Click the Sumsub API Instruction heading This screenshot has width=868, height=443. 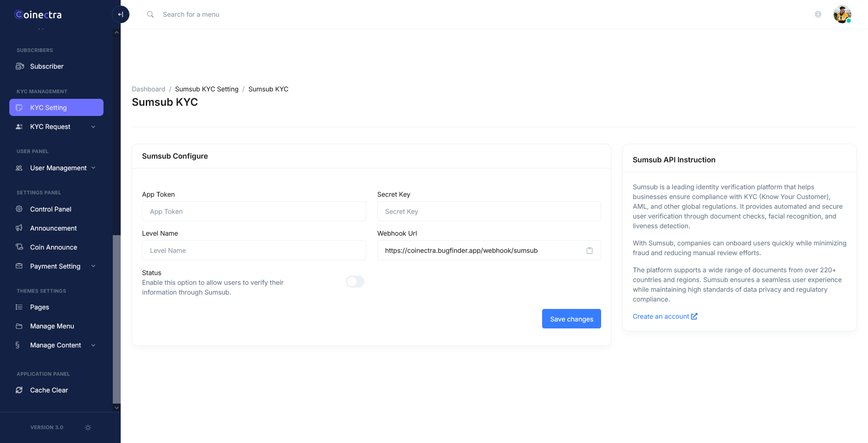point(674,160)
